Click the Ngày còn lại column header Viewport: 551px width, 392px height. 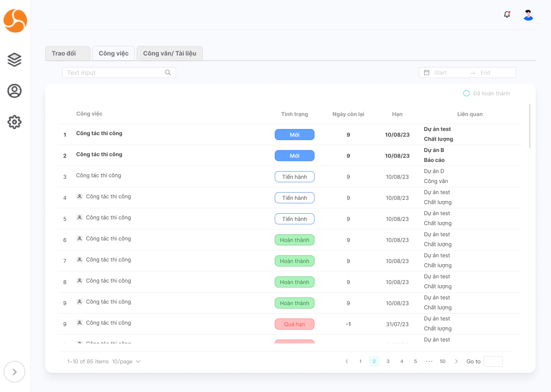348,114
